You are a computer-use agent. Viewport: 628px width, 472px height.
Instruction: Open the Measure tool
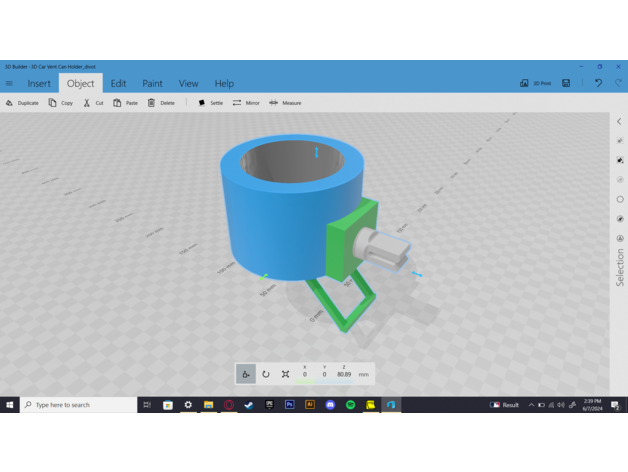285,103
